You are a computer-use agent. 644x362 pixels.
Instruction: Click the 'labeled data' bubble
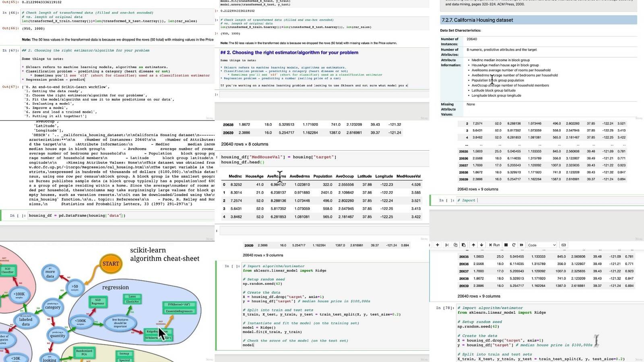click(26, 321)
